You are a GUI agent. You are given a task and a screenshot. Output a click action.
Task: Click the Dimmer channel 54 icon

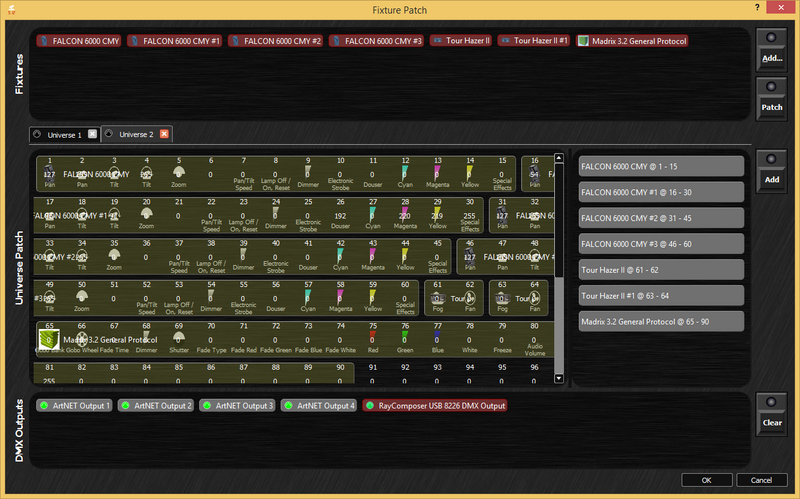tap(211, 295)
